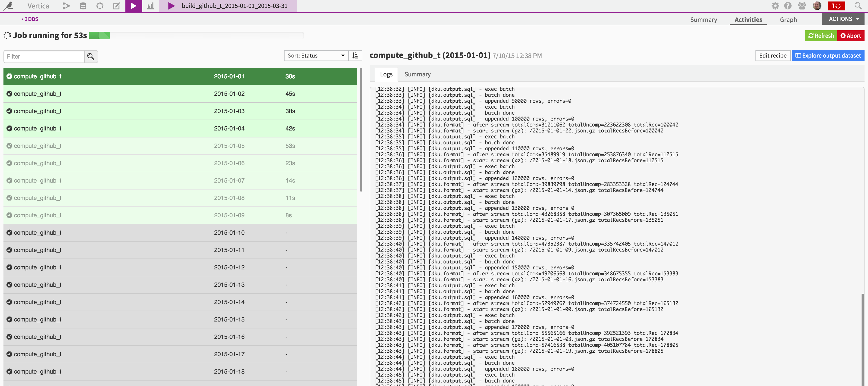The width and height of the screenshot is (868, 386).
Task: Click the activity list scrollbar
Action: [x=361, y=130]
